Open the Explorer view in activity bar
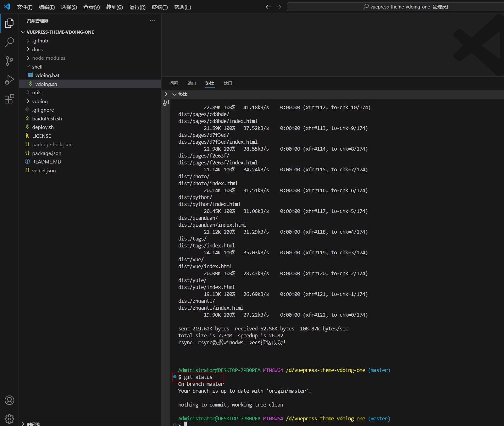Viewport: 504px width, 426px height. (9, 23)
